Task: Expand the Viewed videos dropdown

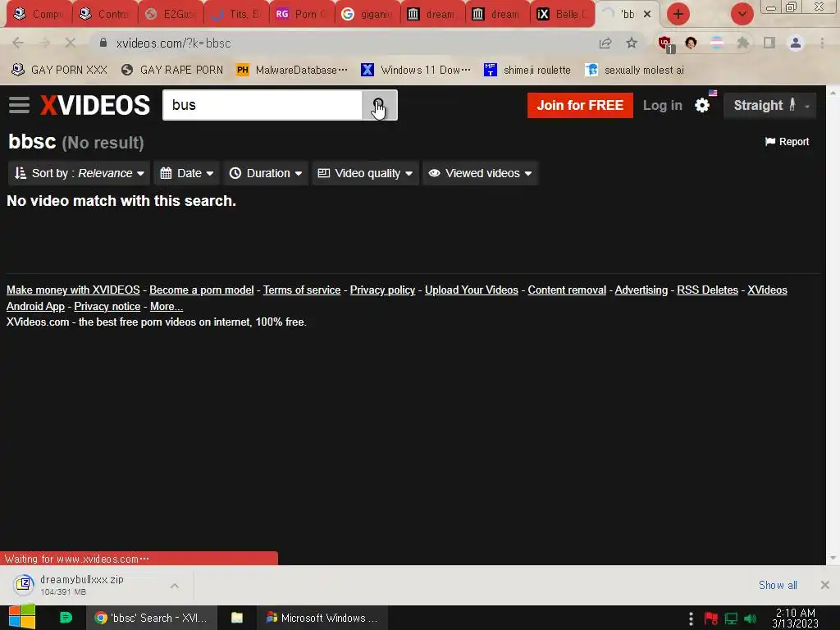Action: tap(480, 173)
